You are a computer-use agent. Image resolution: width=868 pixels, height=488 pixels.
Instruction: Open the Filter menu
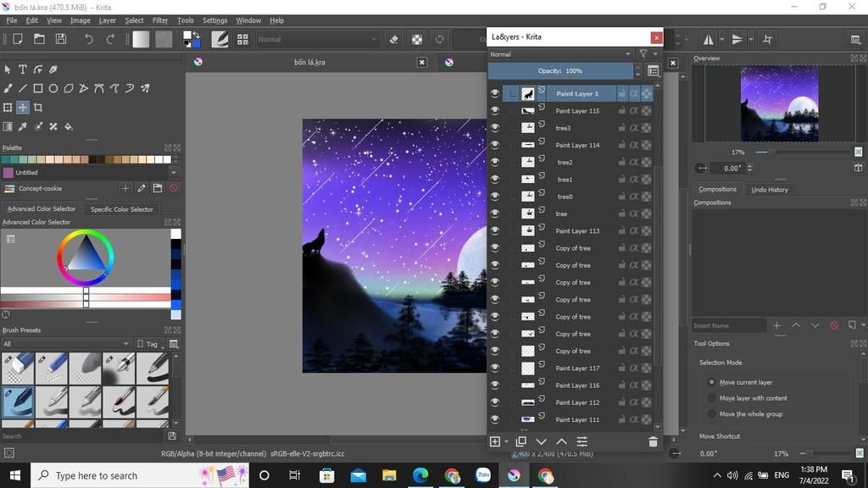click(160, 20)
